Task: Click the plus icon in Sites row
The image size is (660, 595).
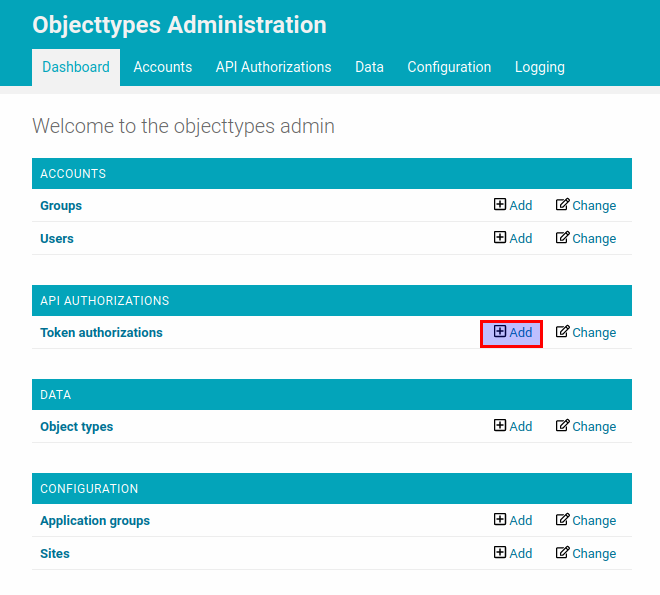Action: click(500, 552)
